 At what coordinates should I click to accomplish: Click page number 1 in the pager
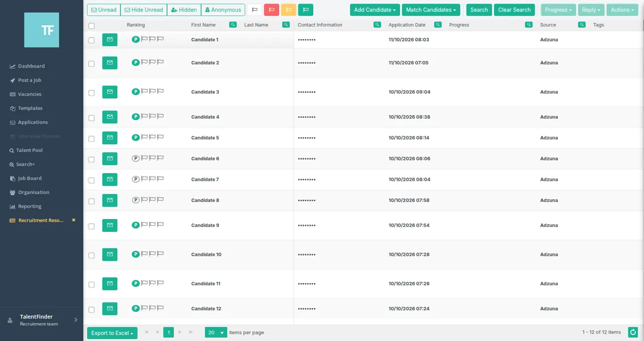[169, 332]
